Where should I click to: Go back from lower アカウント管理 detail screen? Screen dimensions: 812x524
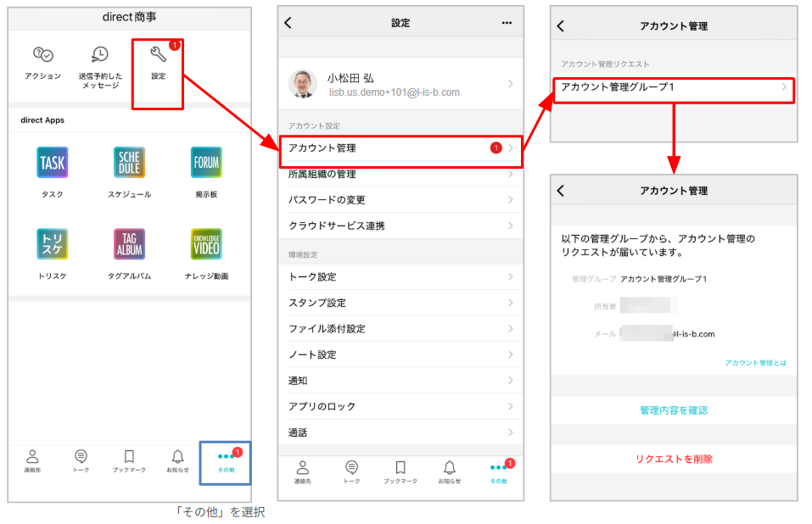pos(561,191)
